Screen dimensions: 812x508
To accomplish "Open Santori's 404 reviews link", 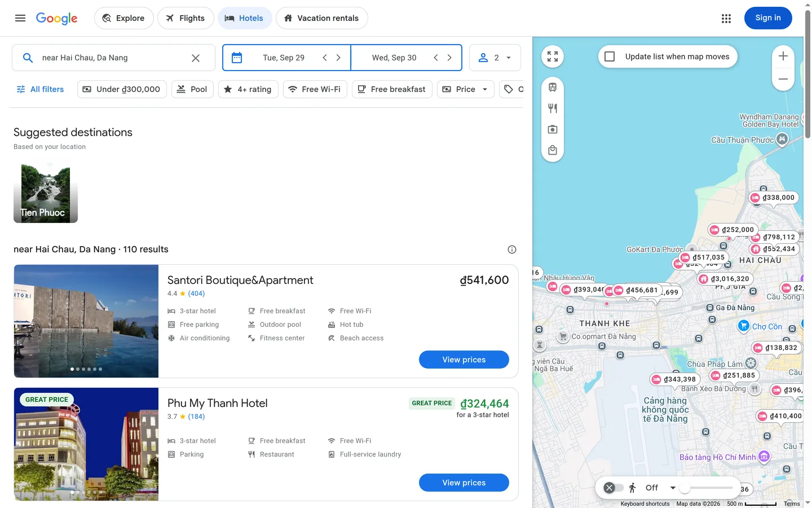I will tap(196, 294).
